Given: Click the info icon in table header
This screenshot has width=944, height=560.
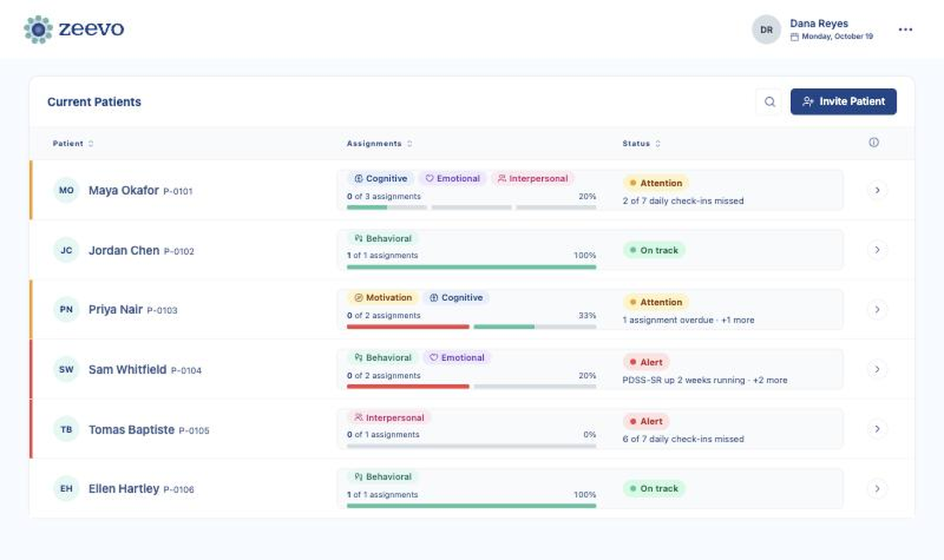Looking at the screenshot, I should 874,143.
